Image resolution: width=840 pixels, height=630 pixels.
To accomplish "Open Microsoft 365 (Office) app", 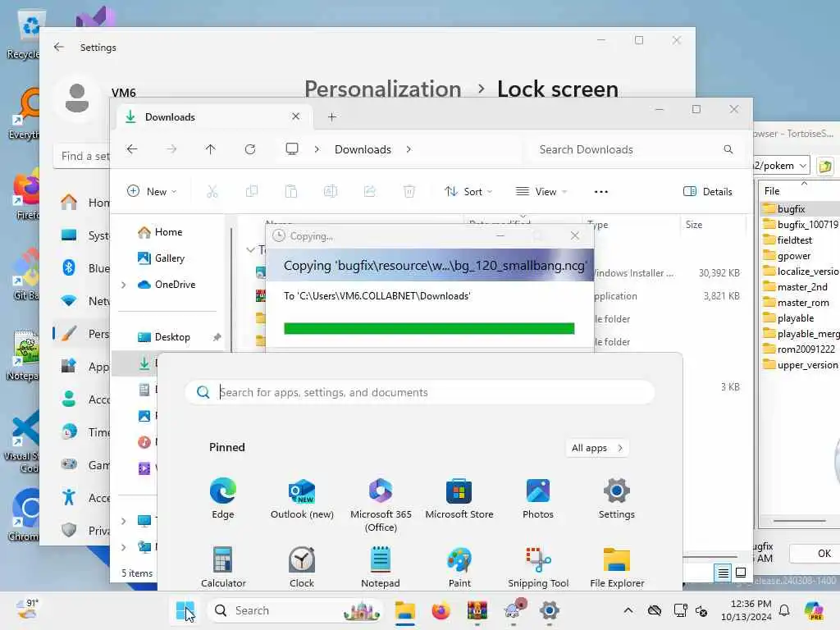I will tap(381, 504).
